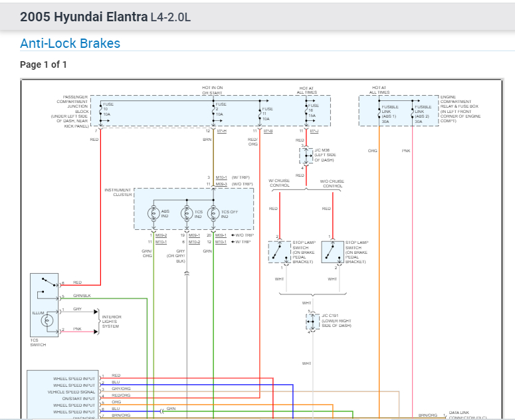This screenshot has width=515, height=420.
Task: Click the Fuse 16 15A symbol
Action: (306, 111)
